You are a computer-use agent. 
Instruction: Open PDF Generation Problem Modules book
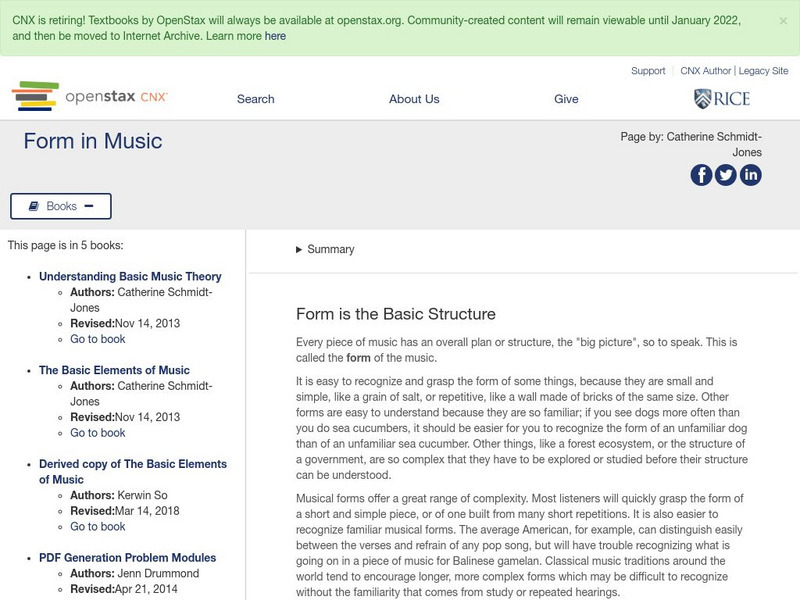tap(127, 558)
